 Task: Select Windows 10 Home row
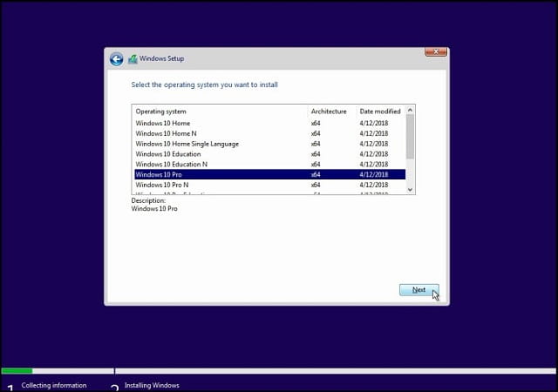click(269, 123)
